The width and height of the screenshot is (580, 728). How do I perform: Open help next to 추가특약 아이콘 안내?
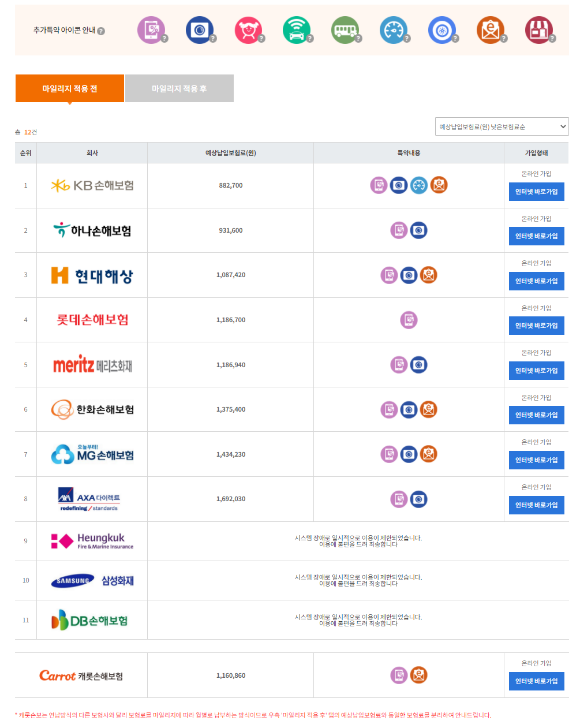(101, 31)
